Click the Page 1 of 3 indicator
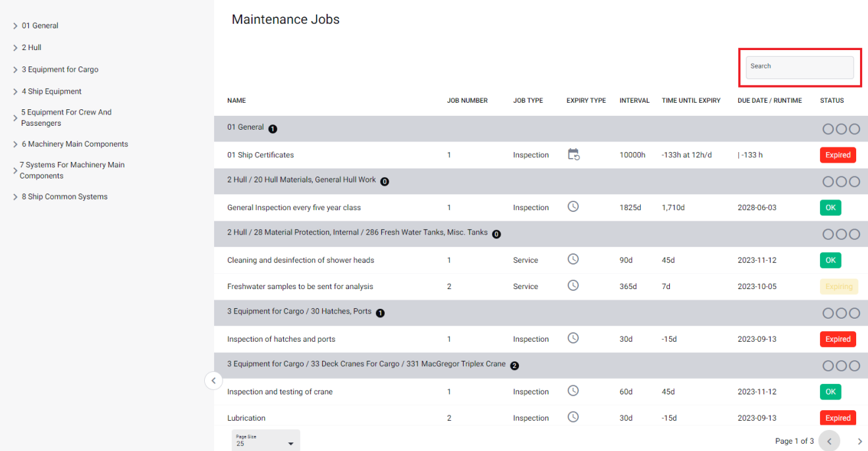 coord(794,441)
